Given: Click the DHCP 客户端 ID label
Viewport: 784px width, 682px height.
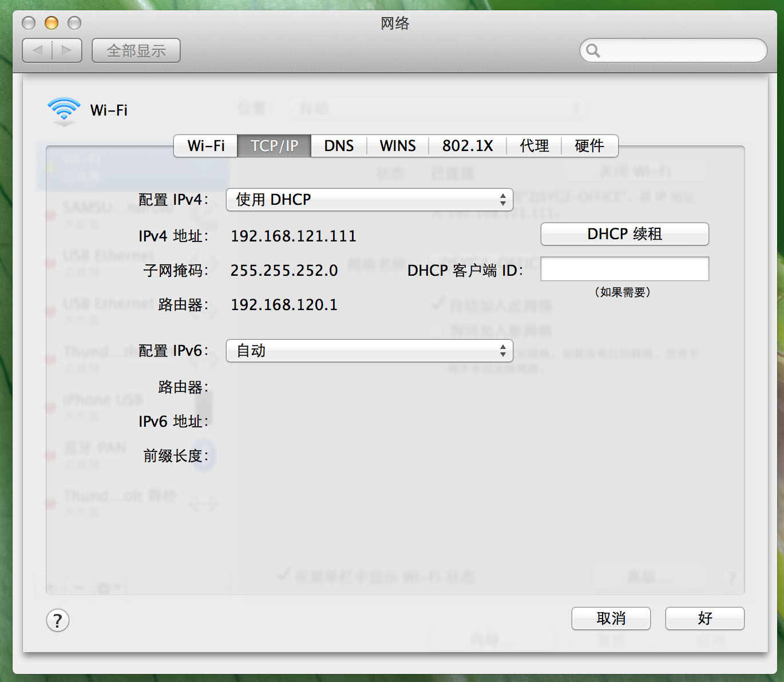Looking at the screenshot, I should click(465, 271).
